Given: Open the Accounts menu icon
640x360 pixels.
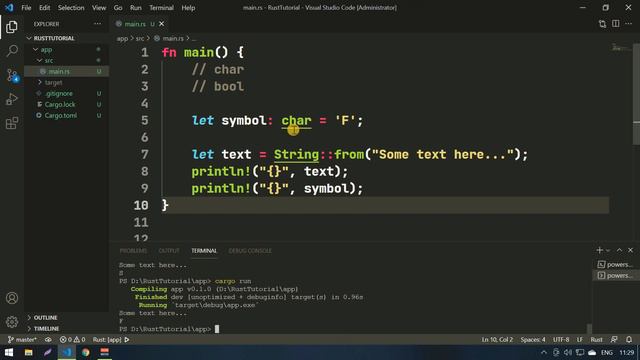Looking at the screenshot, I should pyautogui.click(x=12, y=298).
